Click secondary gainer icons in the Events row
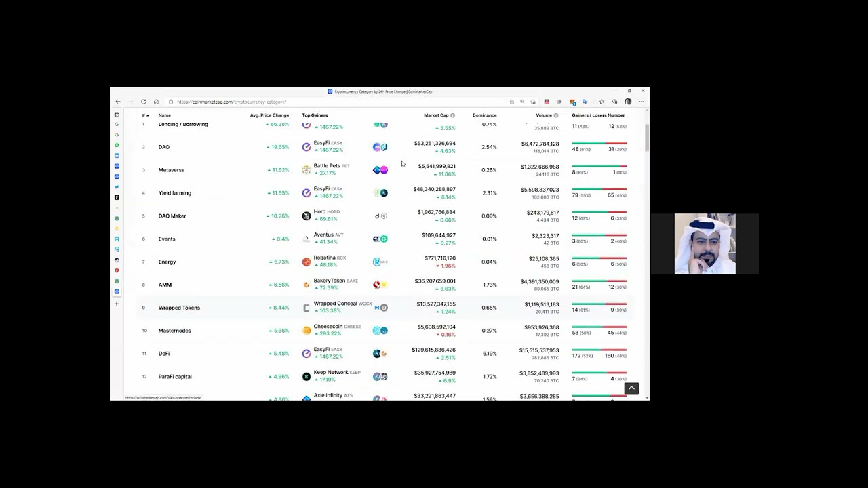The width and height of the screenshot is (868, 488). 380,239
